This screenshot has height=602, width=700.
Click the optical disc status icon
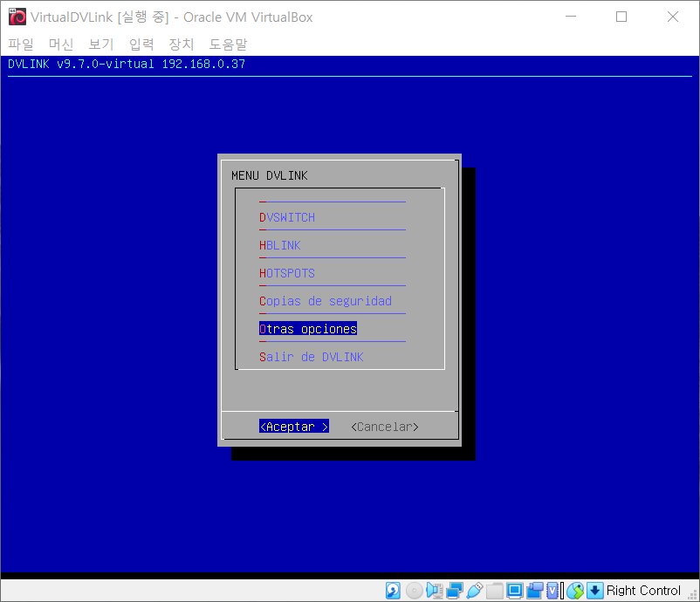pyautogui.click(x=414, y=591)
